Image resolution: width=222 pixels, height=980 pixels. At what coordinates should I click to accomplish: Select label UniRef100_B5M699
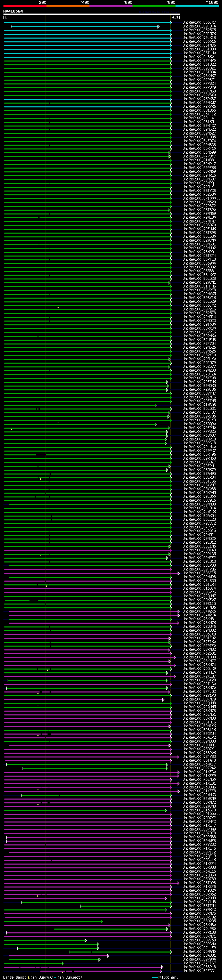pos(199,153)
